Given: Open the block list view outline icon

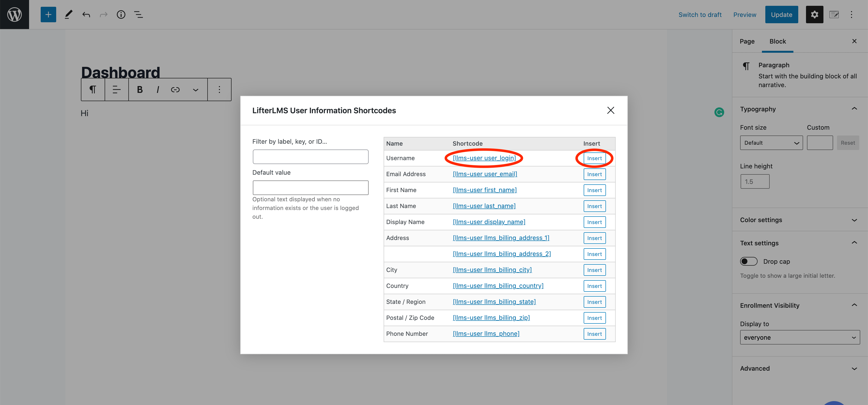Looking at the screenshot, I should (x=139, y=15).
